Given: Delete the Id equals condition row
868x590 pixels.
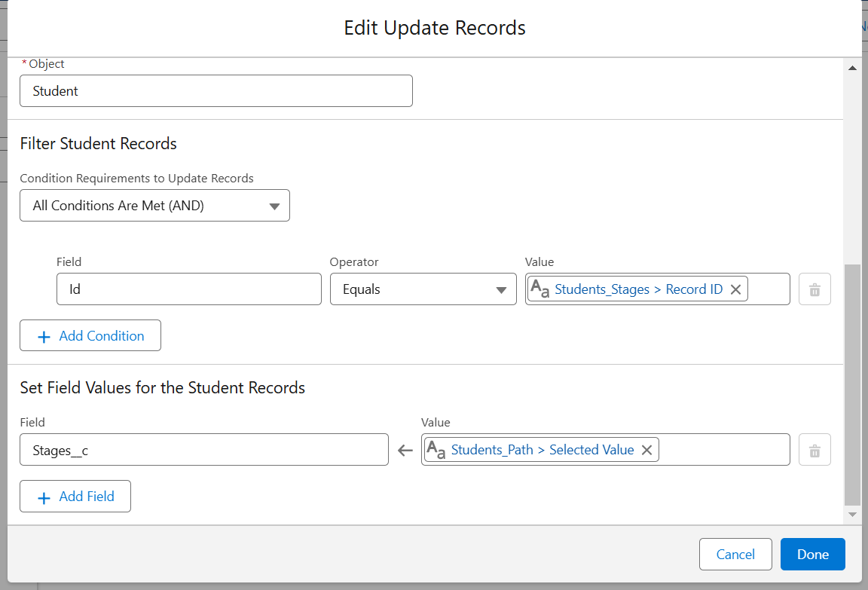Looking at the screenshot, I should pos(815,289).
